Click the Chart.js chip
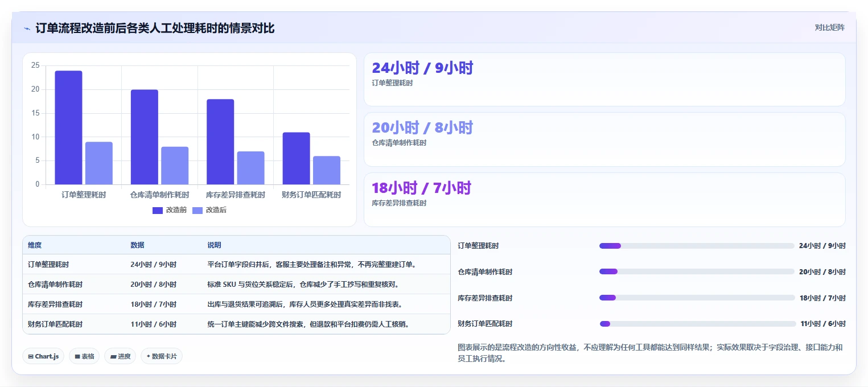This screenshot has width=868, height=387. point(43,356)
